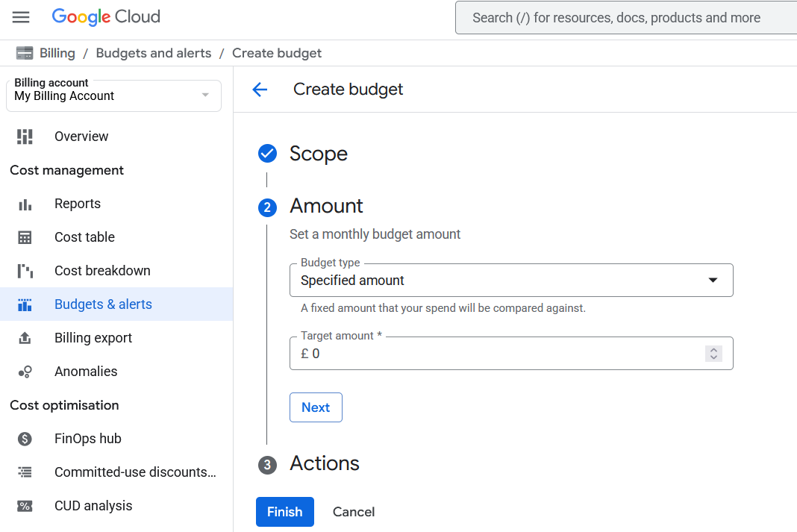Click the back arrow on Create budget
Image resolution: width=797 pixels, height=532 pixels.
click(259, 89)
